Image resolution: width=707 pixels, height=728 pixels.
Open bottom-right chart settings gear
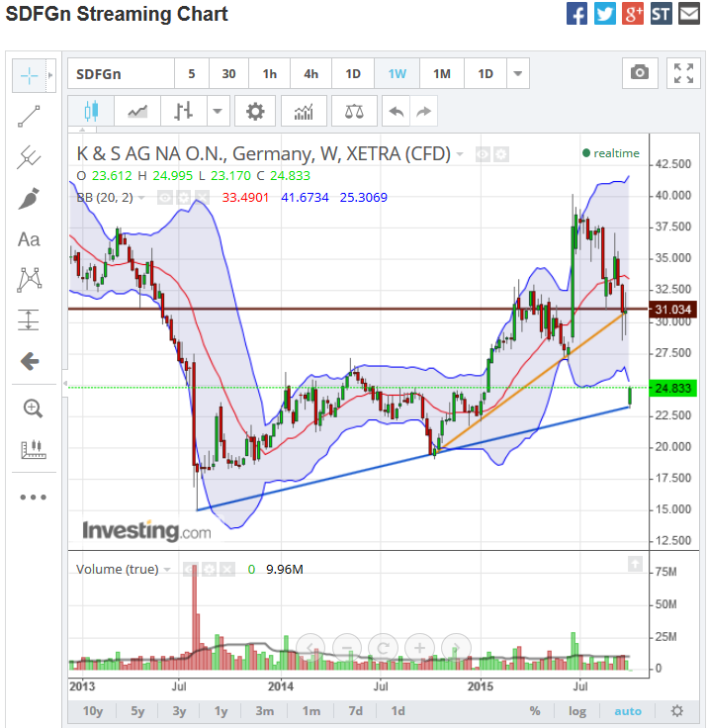(x=677, y=711)
